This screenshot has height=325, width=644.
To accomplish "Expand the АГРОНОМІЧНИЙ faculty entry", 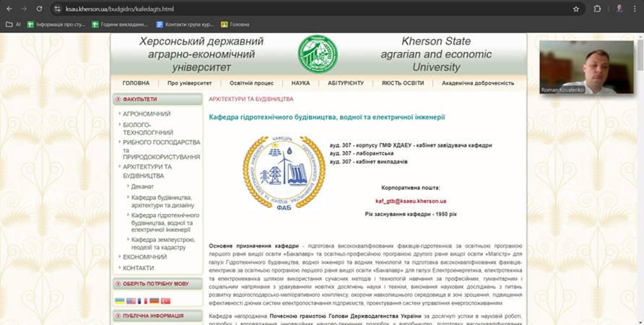I will [147, 114].
